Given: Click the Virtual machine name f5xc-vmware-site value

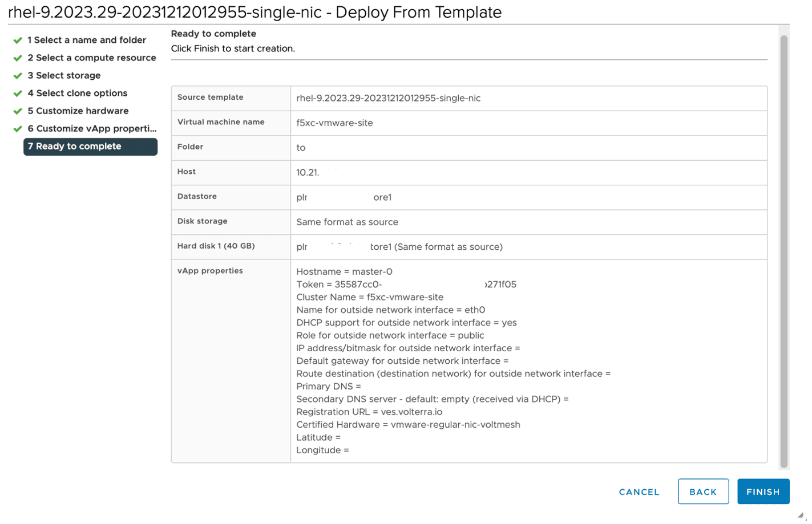Looking at the screenshot, I should click(334, 123).
